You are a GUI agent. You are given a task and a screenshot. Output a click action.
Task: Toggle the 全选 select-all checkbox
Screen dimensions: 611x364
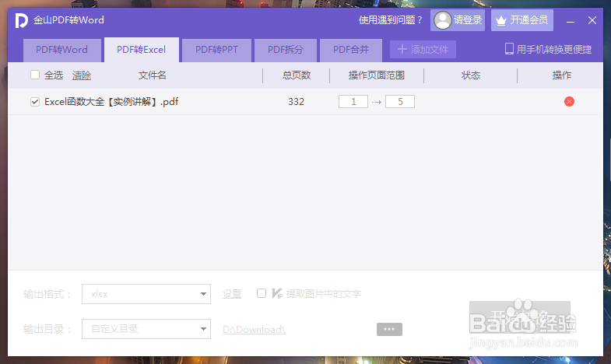[x=35, y=75]
